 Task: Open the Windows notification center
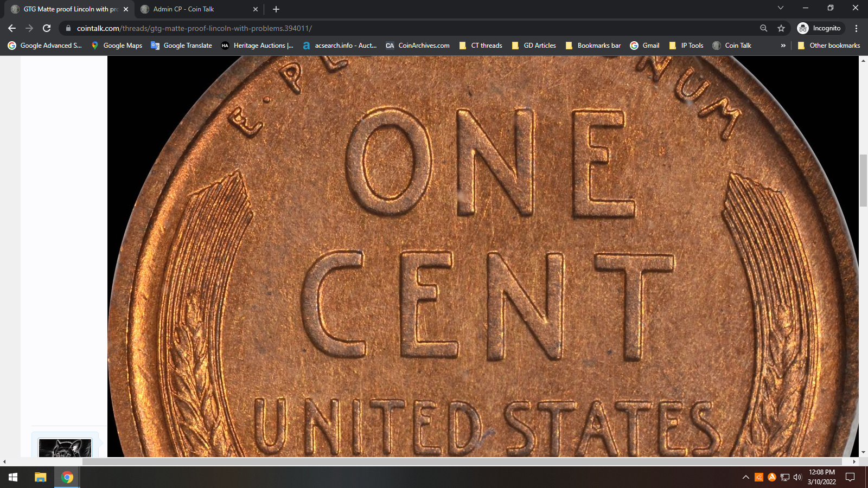click(x=850, y=477)
